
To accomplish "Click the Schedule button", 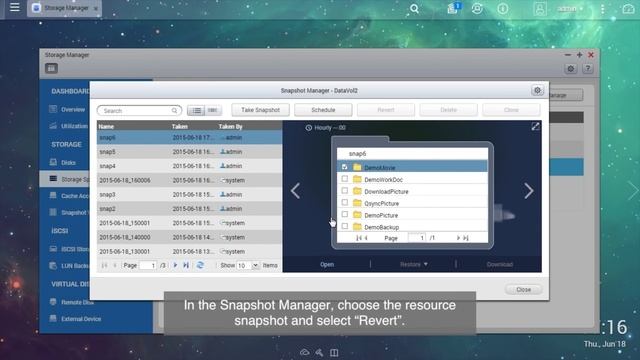I will [323, 110].
